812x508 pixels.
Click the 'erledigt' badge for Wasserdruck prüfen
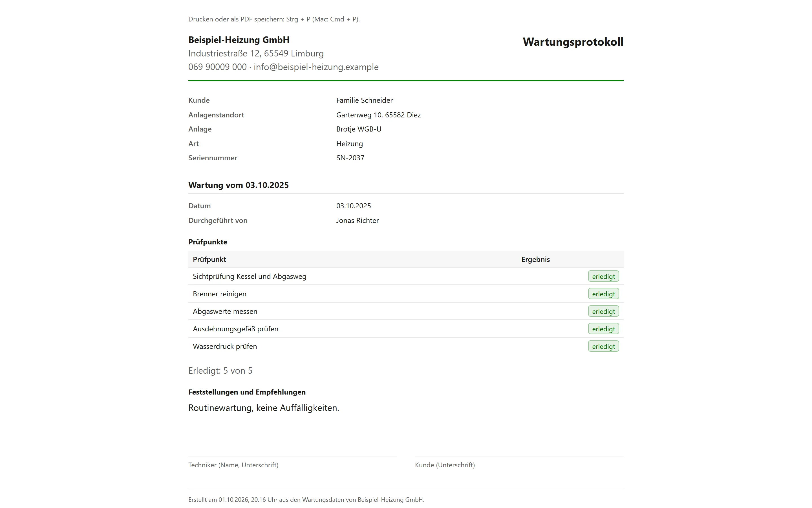tap(603, 346)
